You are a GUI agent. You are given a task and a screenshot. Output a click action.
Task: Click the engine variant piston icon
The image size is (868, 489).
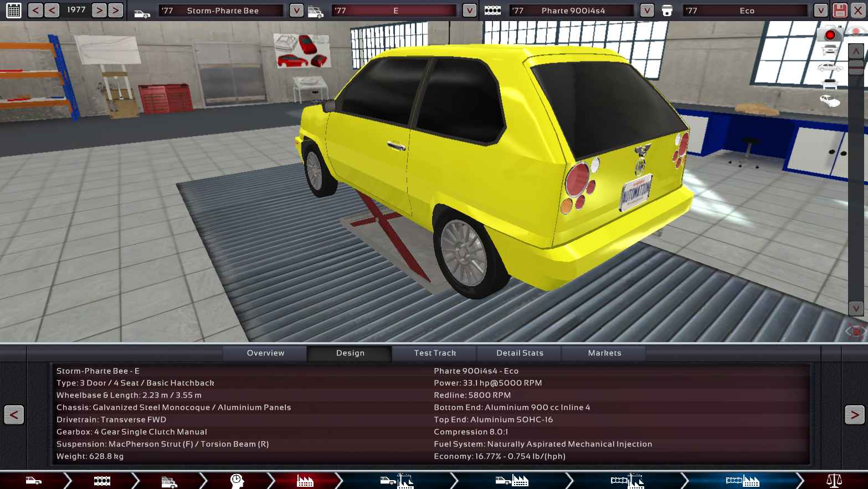pos(667,11)
